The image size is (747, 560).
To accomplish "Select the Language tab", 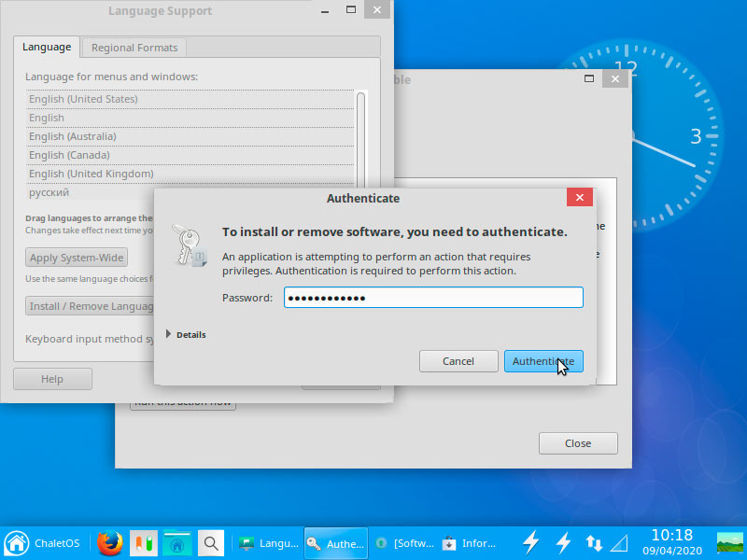I will point(47,48).
